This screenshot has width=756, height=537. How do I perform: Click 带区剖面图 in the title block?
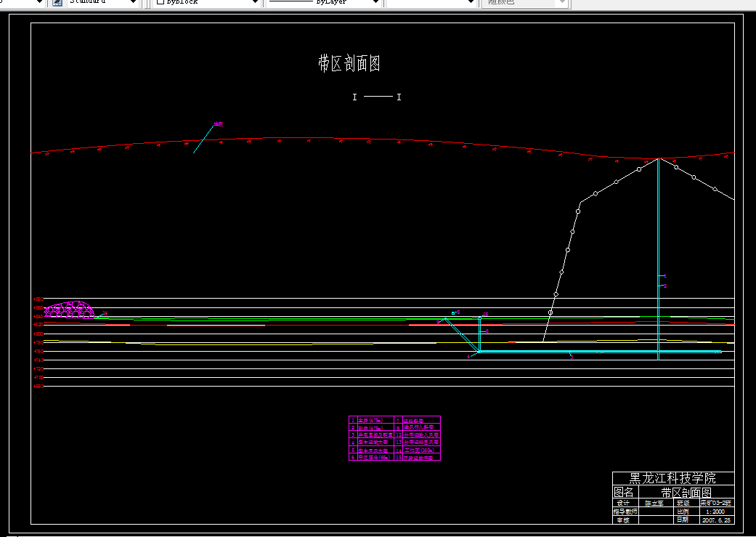pos(686,493)
